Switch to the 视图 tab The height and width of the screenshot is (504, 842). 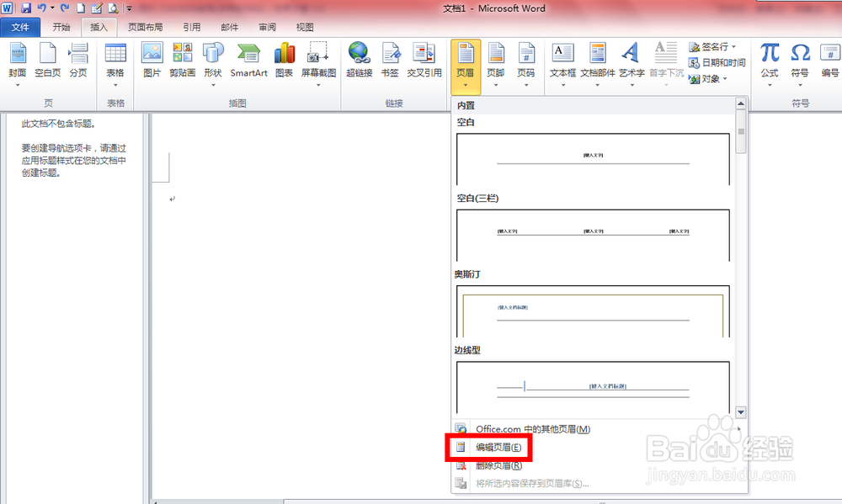(x=305, y=28)
